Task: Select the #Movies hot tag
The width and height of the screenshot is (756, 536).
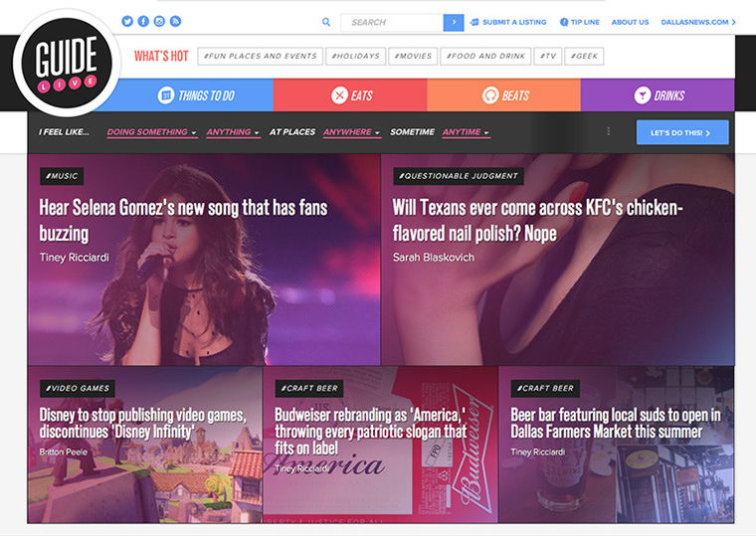Action: (413, 56)
